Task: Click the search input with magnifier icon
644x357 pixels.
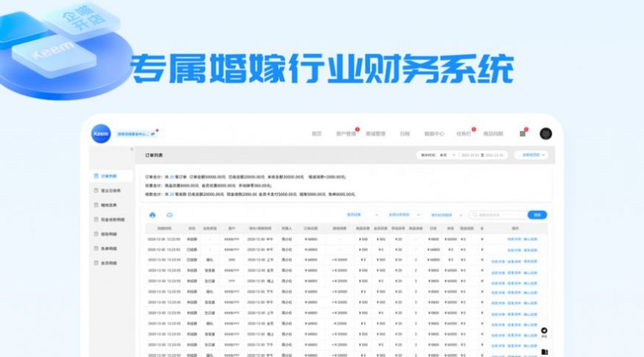Action: point(498,215)
